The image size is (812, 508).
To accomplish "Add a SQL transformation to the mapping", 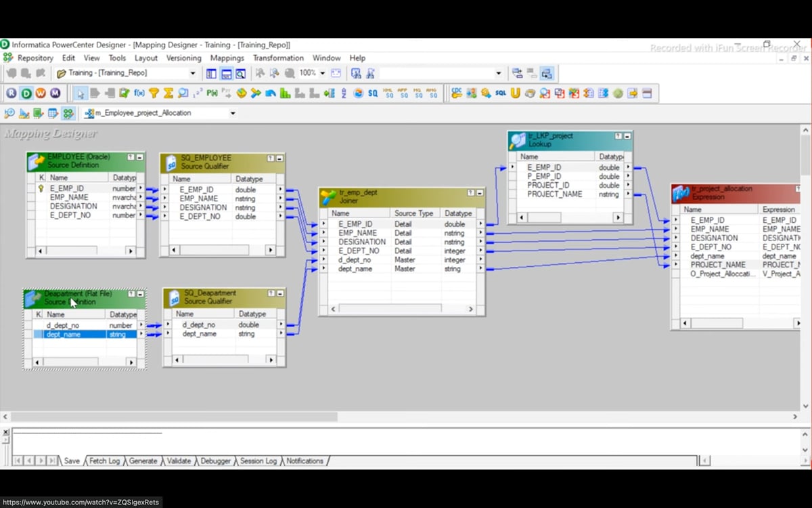I will pyautogui.click(x=500, y=93).
